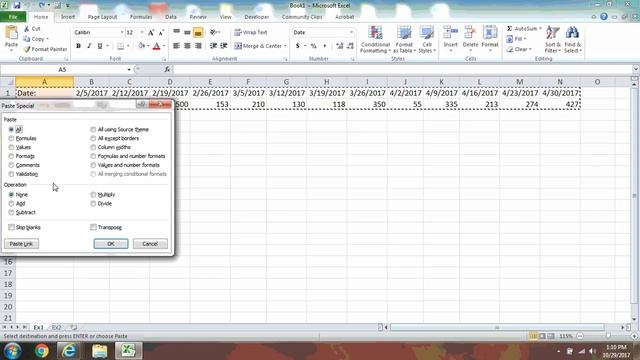Viewport: 640px width, 360px height.
Task: Click the horizontal scrollbar
Action: [x=497, y=327]
